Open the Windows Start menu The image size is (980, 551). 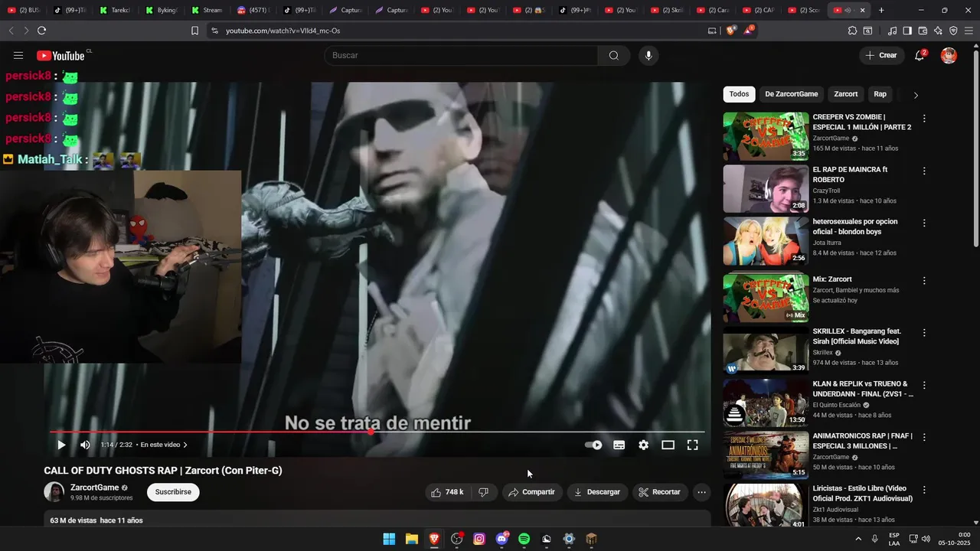tap(389, 539)
